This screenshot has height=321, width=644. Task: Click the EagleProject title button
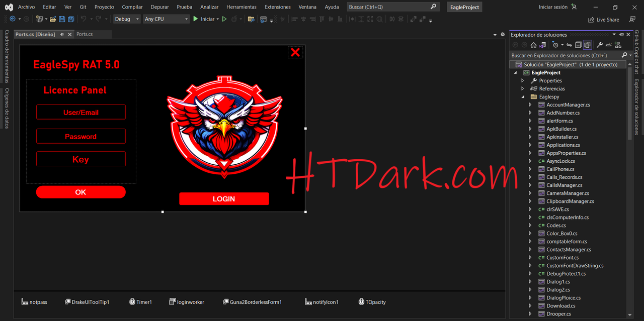click(x=464, y=7)
